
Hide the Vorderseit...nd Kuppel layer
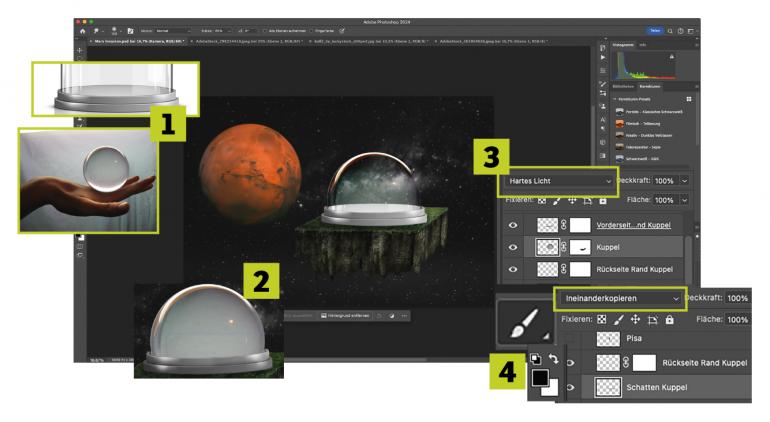[513, 225]
